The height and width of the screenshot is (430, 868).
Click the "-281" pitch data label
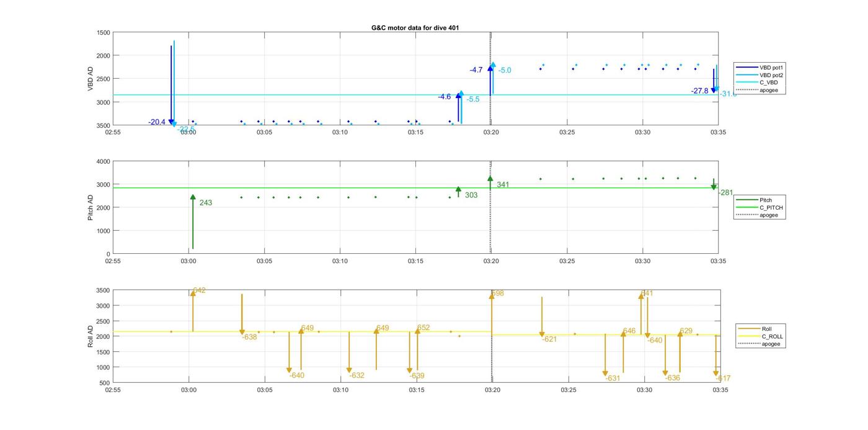pos(725,193)
